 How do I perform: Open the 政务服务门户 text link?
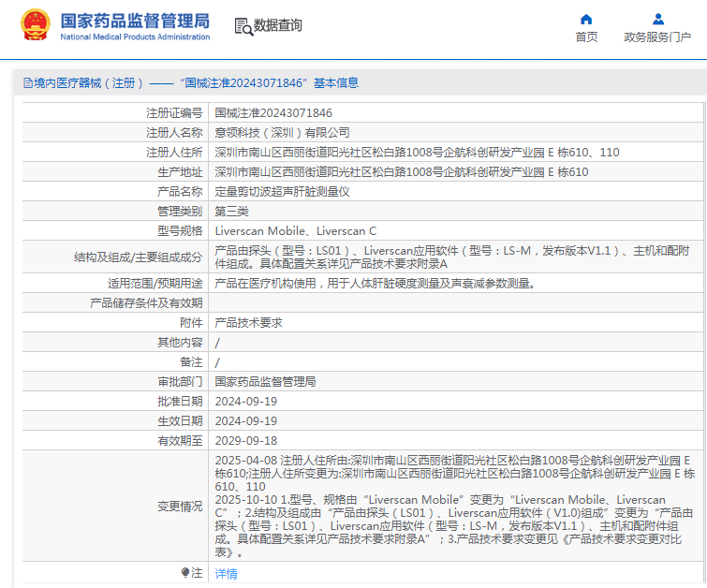[x=657, y=37]
